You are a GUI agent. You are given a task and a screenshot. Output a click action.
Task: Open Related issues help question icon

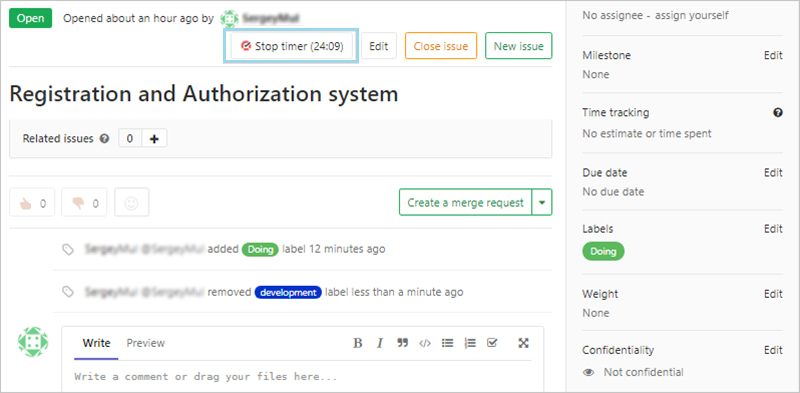point(105,138)
